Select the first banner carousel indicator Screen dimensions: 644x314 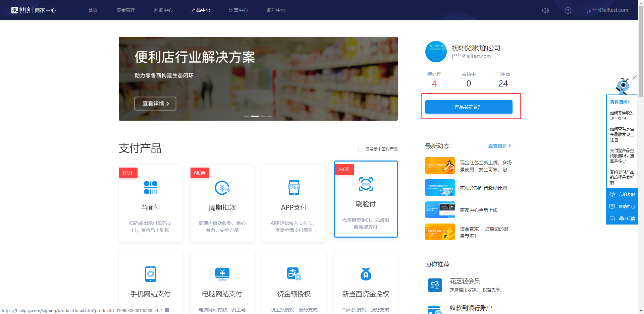247,116
